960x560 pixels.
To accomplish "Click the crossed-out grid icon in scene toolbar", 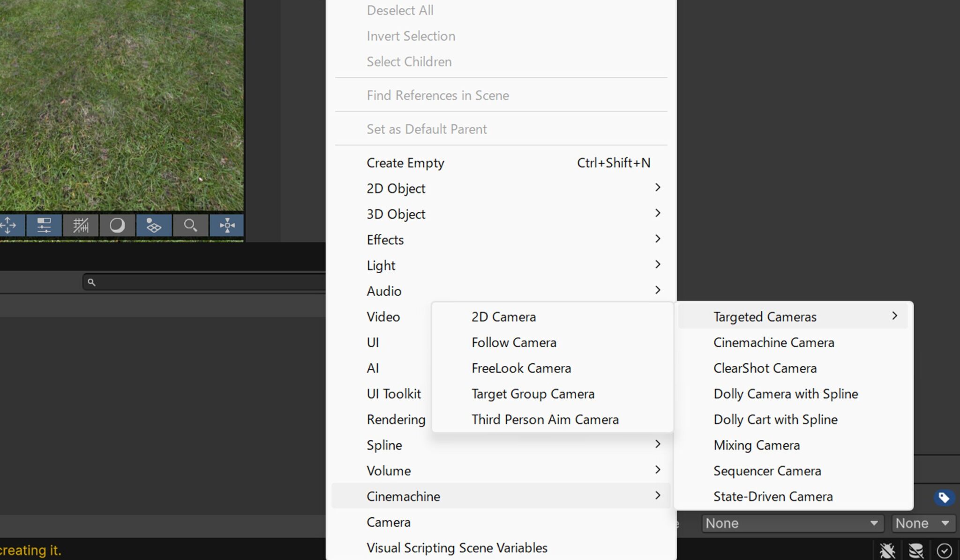I will click(x=81, y=226).
